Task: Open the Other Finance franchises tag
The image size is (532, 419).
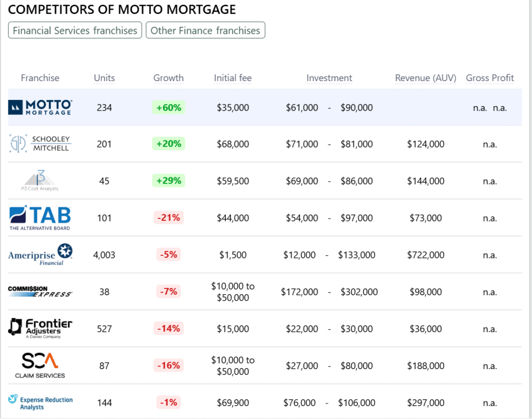Action: pos(205,31)
